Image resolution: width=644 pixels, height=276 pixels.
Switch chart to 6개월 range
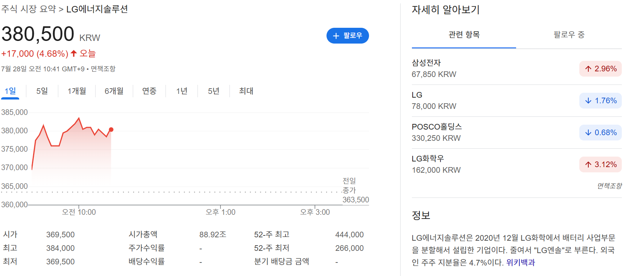[x=114, y=91]
